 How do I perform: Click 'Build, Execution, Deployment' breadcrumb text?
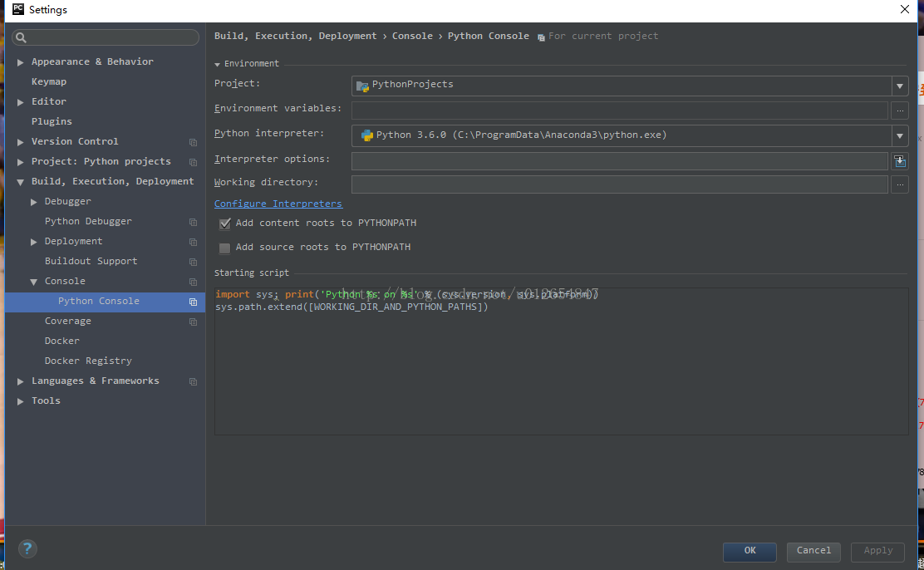(295, 36)
